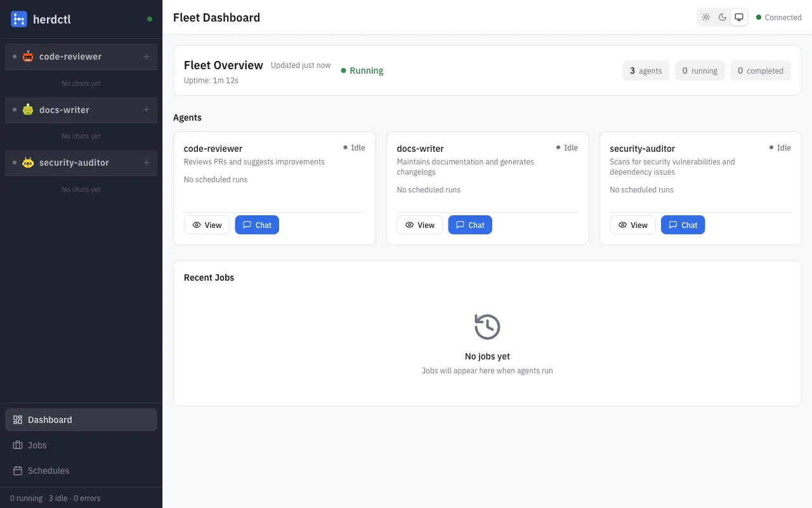Open Chat with the code-reviewer agent
Viewport: 812px width, 508px height.
pos(257,224)
